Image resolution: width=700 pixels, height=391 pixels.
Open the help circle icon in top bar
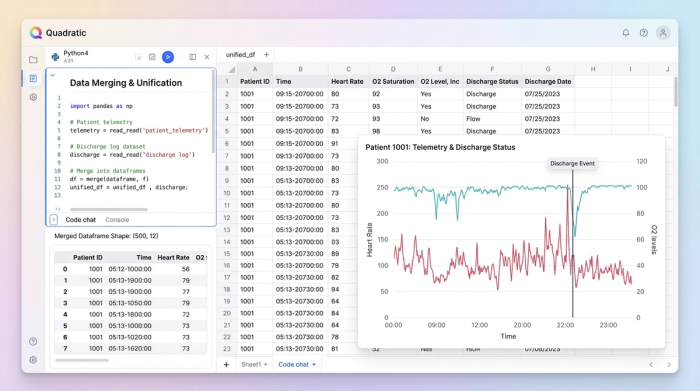(x=643, y=33)
